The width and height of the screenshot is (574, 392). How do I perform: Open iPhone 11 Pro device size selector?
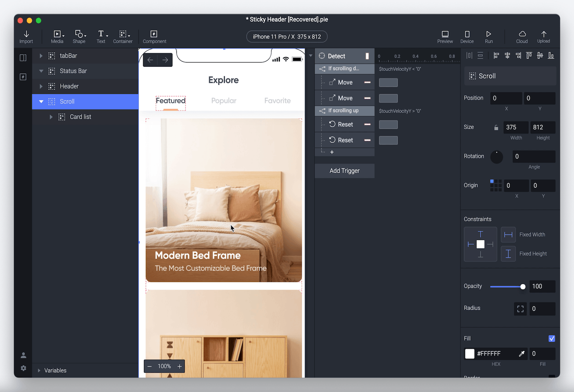pos(287,37)
